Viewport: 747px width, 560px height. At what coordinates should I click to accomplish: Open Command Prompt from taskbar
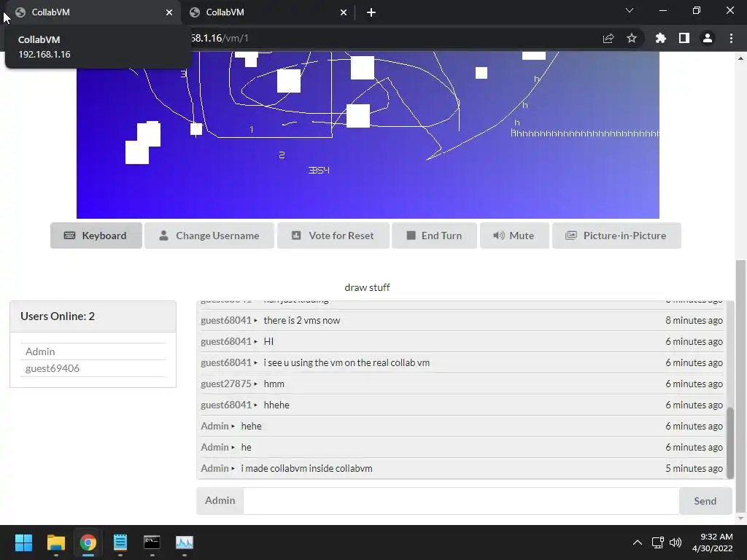tap(152, 542)
